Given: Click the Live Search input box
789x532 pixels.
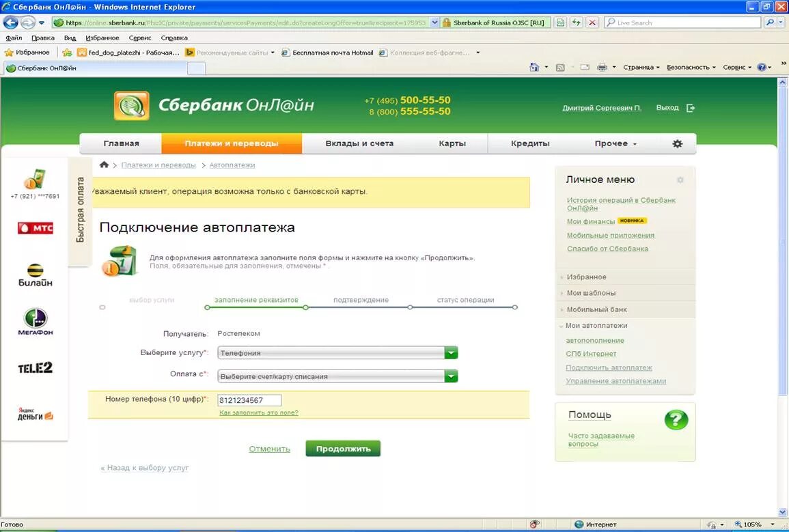Looking at the screenshot, I should point(683,23).
